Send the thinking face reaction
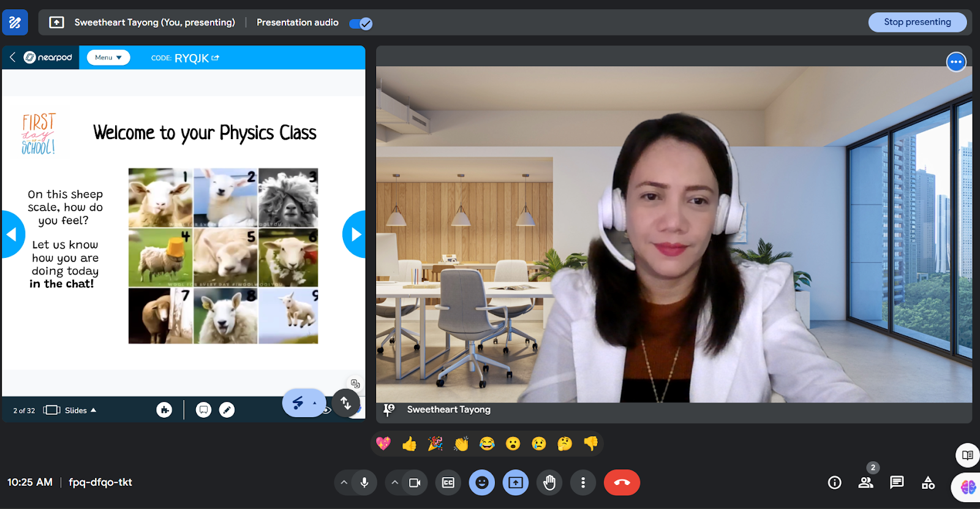The height and width of the screenshot is (509, 980). click(x=565, y=443)
